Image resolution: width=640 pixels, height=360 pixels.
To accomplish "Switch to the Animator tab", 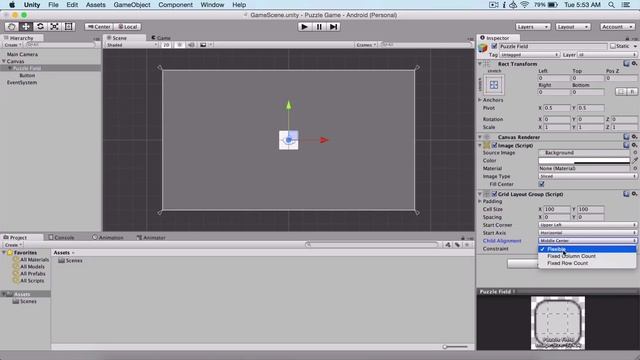I will (x=151, y=237).
